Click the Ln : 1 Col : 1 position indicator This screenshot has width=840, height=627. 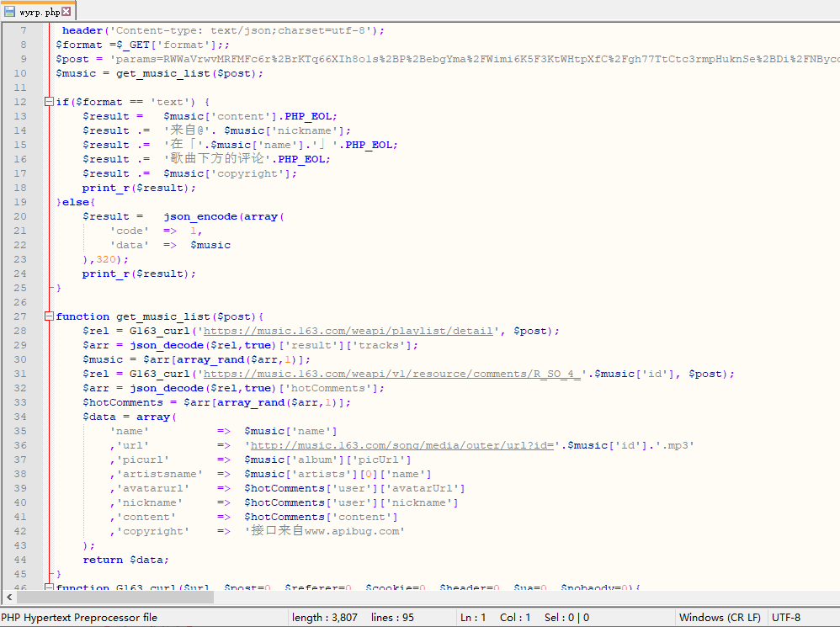[x=494, y=617]
